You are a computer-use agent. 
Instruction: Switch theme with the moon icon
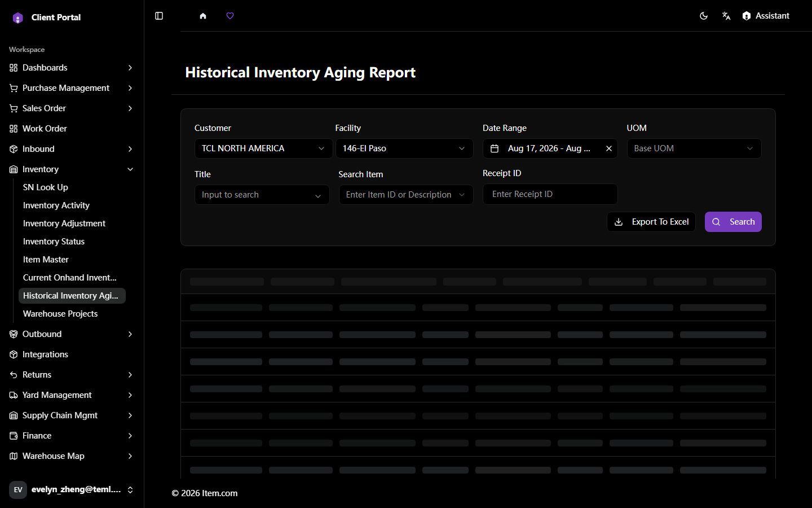point(704,16)
